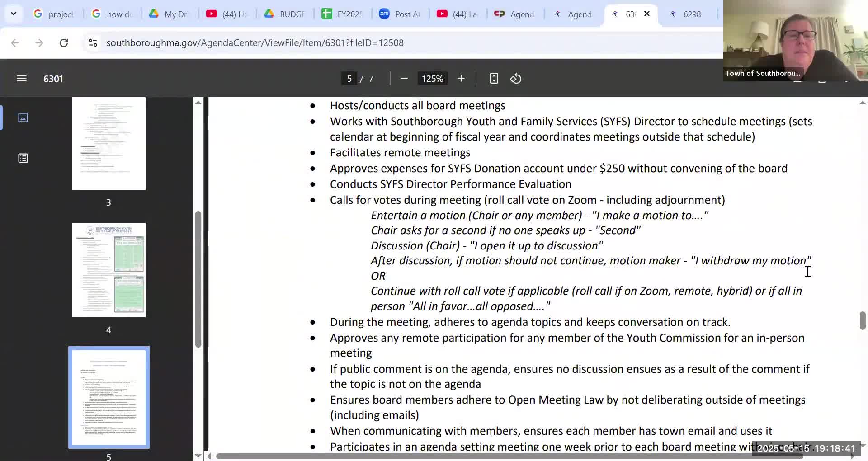The height and width of the screenshot is (461, 868).
Task: Expand the tab search dropdown
Action: pos(14,14)
